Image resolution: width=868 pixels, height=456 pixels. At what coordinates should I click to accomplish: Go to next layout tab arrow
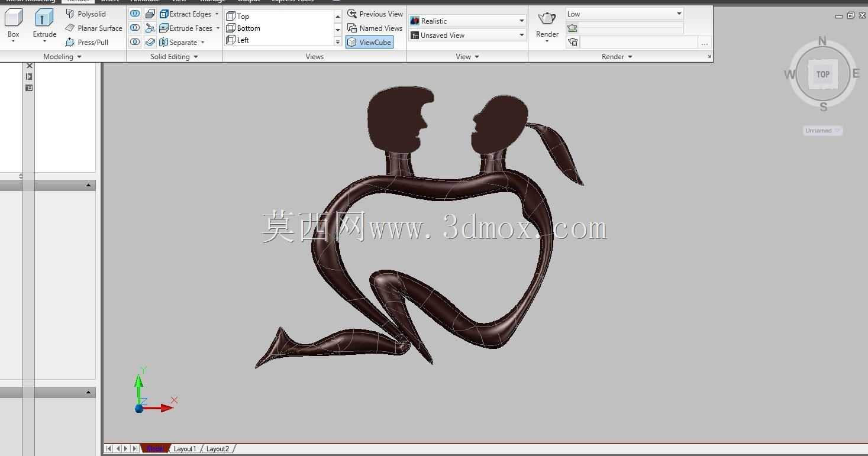pyautogui.click(x=126, y=449)
